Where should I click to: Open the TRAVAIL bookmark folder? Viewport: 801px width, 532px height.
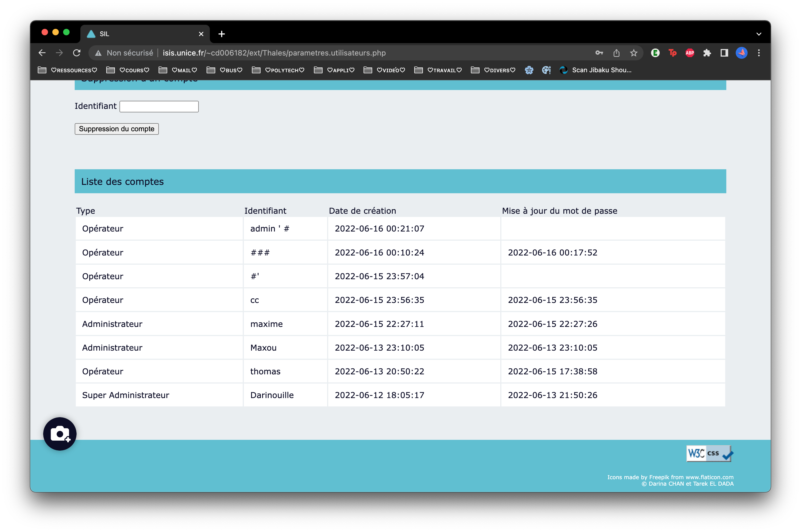click(438, 70)
